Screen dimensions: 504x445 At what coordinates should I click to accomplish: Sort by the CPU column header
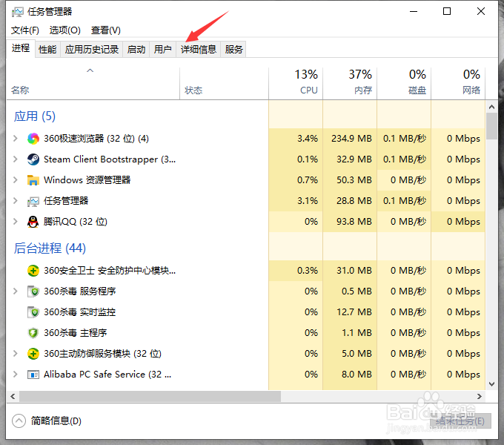(296, 82)
